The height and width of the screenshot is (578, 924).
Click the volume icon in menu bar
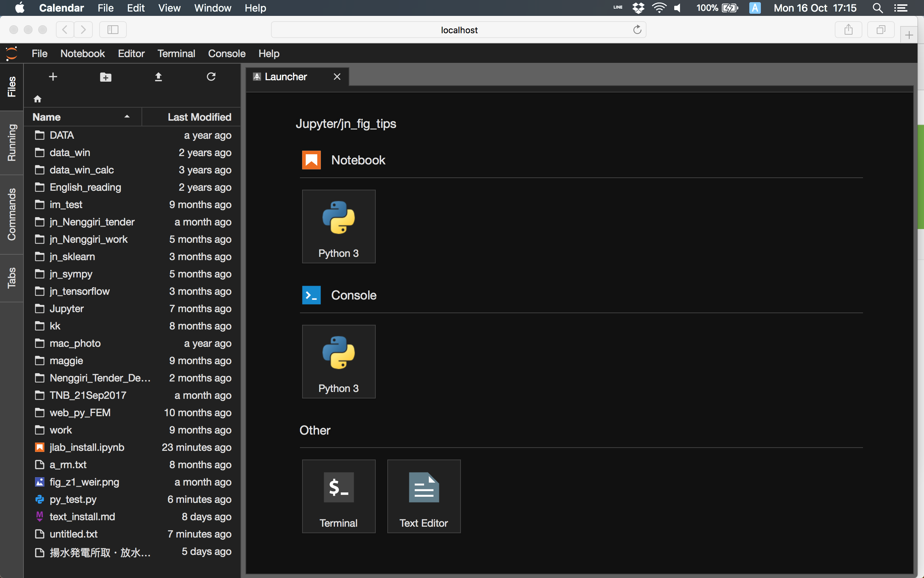coord(678,8)
